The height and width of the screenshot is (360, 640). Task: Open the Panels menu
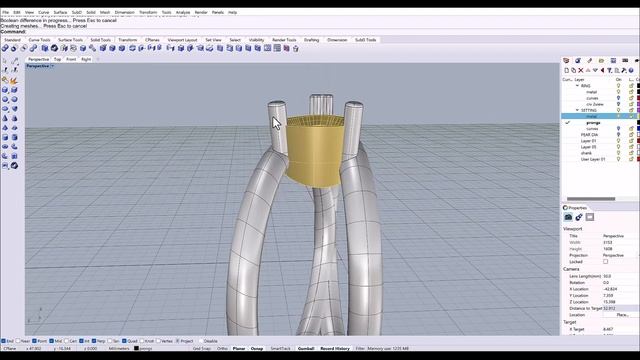[218, 12]
